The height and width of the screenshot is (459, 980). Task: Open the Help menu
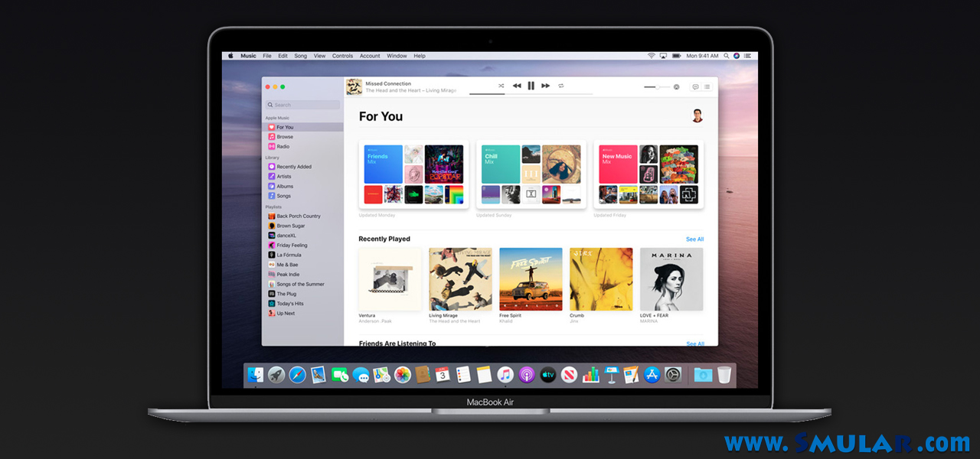tap(420, 56)
